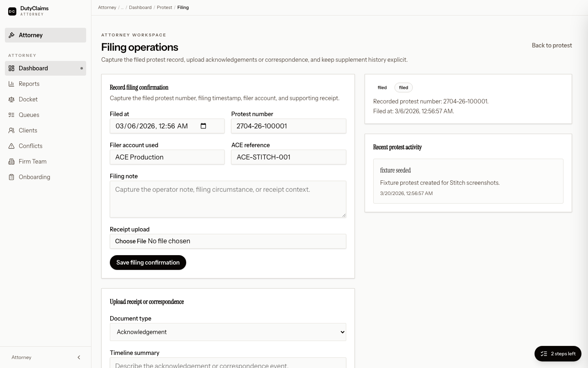Click the Conflicts warning triangle icon
This screenshot has height=368, width=588.
(x=11, y=146)
